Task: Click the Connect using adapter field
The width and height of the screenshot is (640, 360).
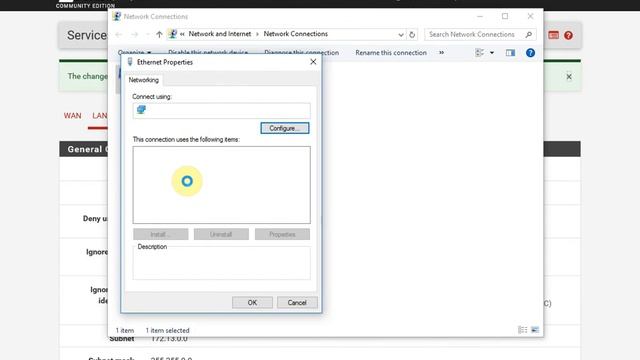Action: [x=221, y=111]
